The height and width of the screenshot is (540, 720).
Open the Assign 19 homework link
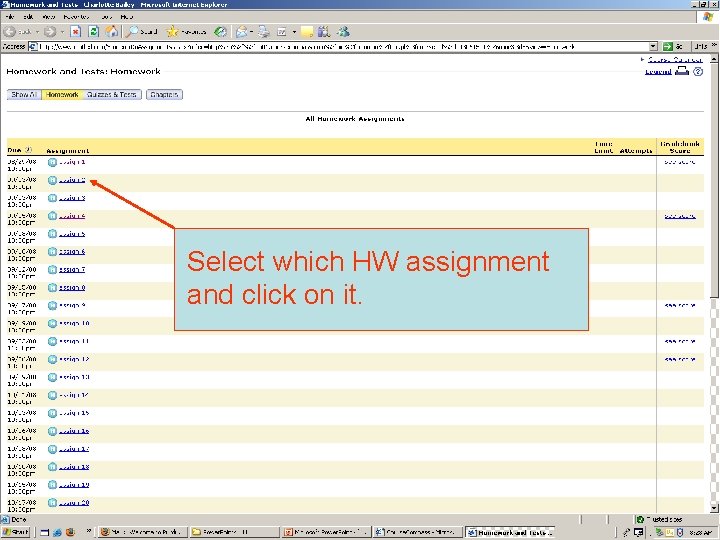(74, 484)
